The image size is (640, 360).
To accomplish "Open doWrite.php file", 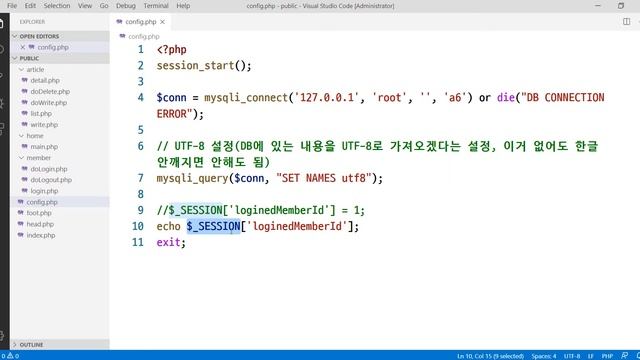I will point(49,102).
